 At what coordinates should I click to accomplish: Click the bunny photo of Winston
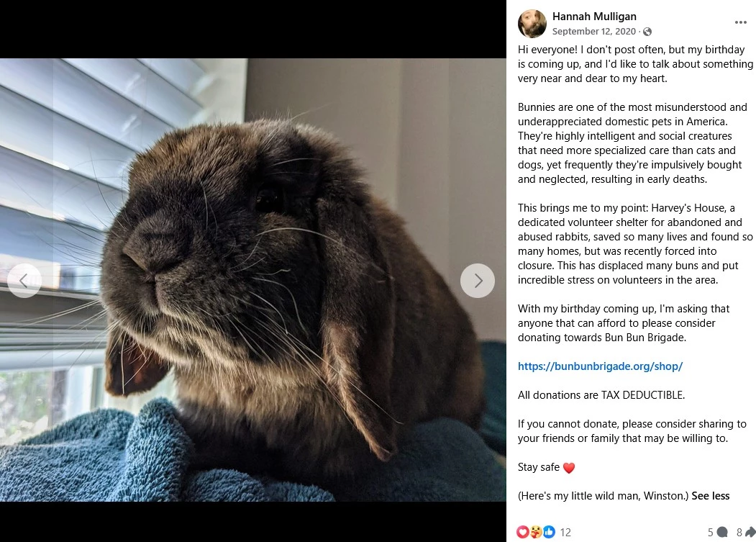pos(253,280)
